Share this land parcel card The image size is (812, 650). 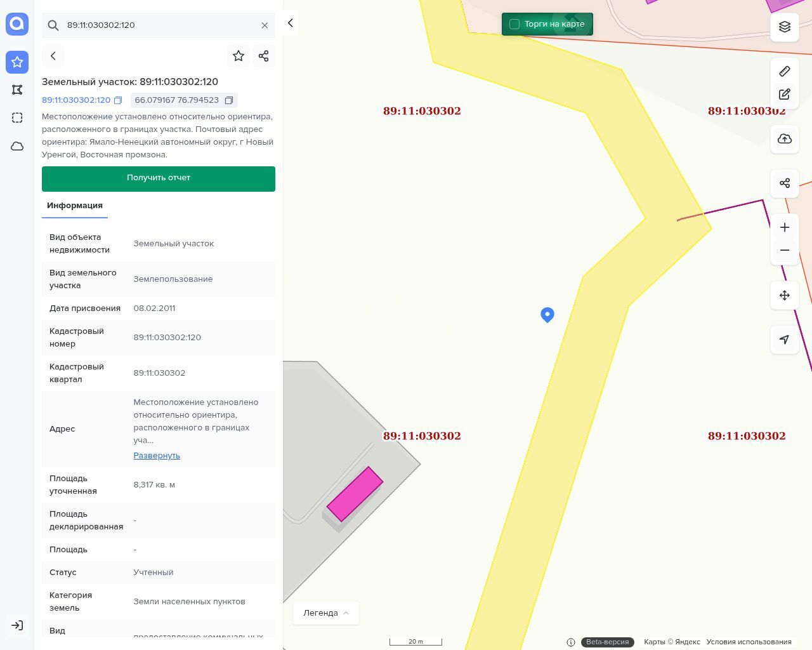point(264,56)
